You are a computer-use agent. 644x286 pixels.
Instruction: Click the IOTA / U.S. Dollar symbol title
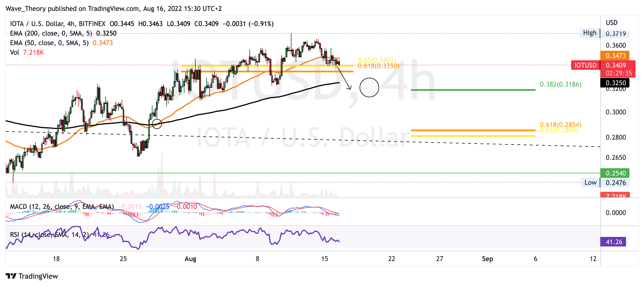58,24
